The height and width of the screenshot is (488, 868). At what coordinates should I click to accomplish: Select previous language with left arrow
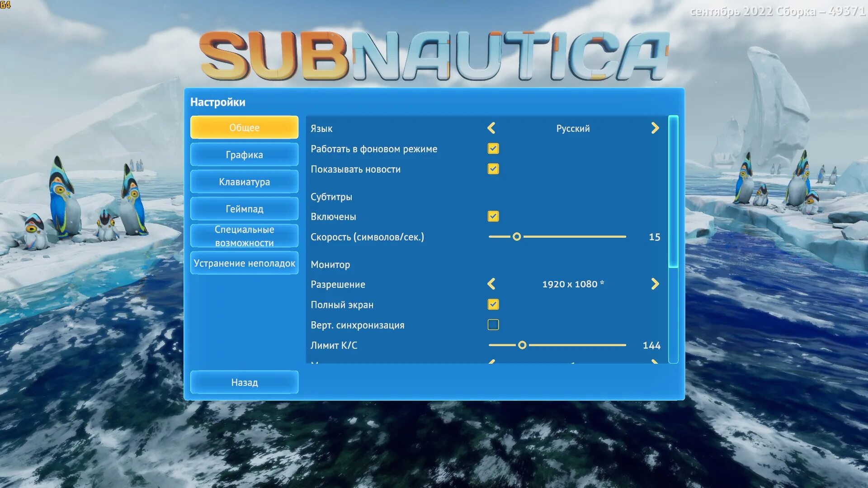[x=491, y=128]
